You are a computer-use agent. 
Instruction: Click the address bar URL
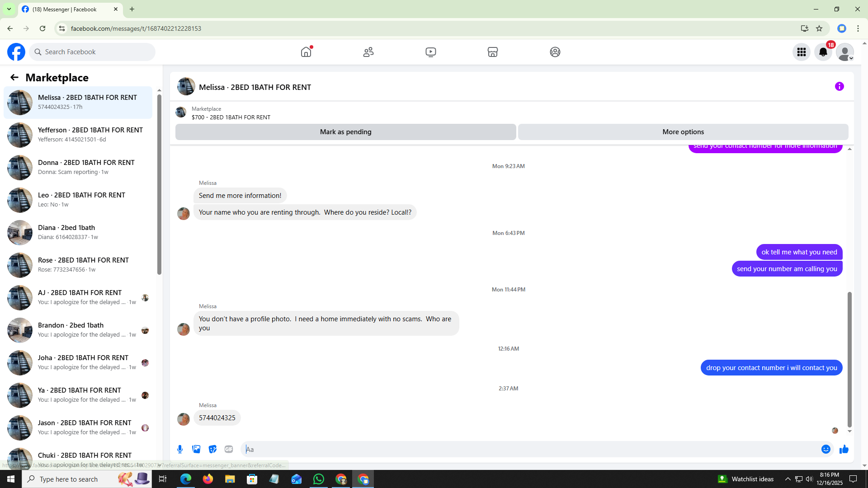click(136, 28)
